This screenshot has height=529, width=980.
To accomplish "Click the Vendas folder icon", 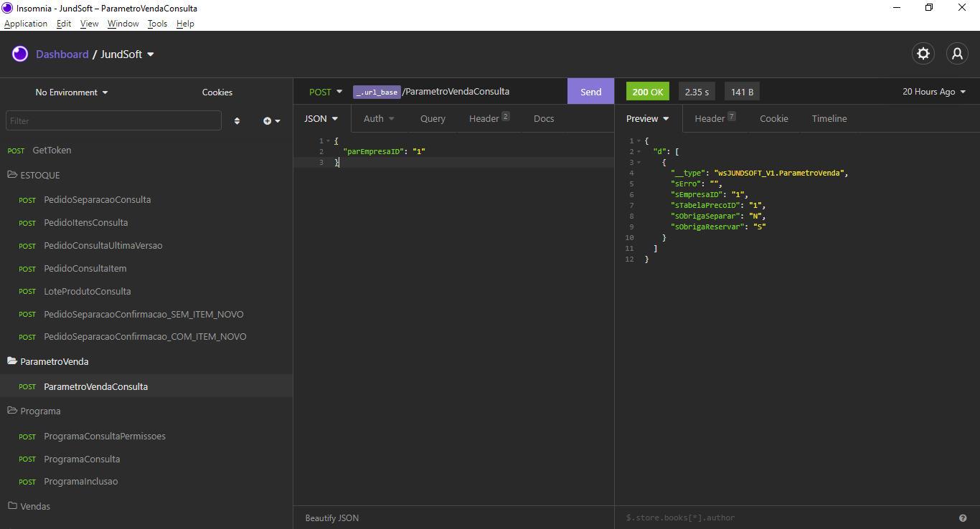I will point(12,506).
